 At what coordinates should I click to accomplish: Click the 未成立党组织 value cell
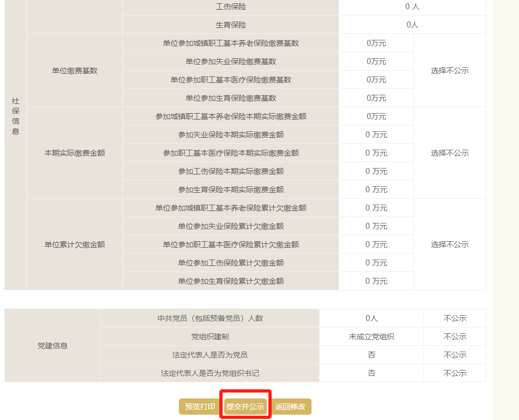371,337
